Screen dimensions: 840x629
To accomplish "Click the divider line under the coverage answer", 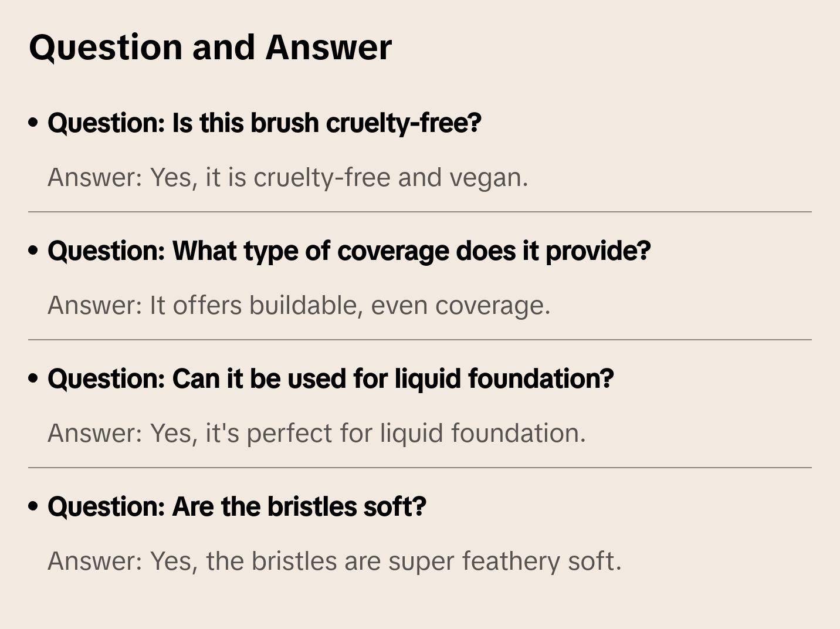I will [420, 340].
